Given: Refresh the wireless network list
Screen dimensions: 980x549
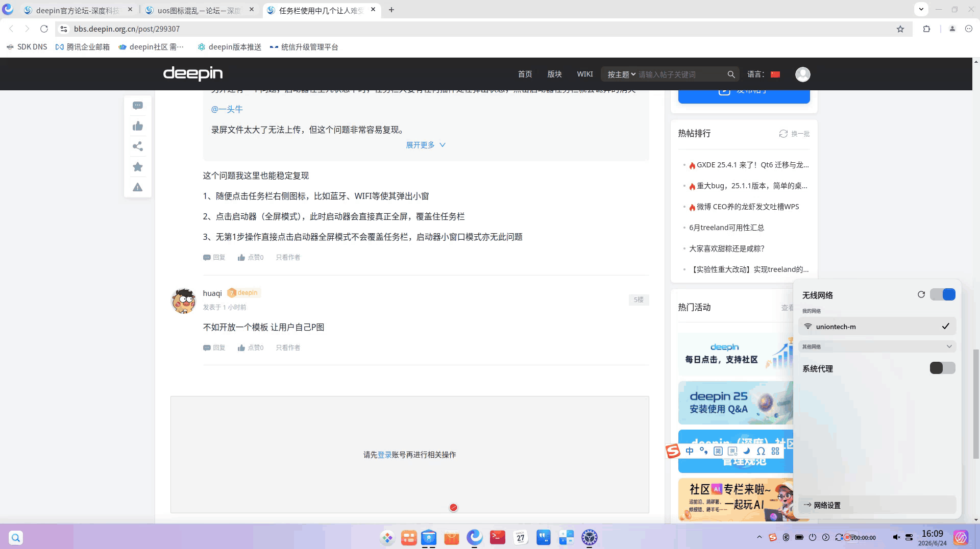Looking at the screenshot, I should click(921, 294).
